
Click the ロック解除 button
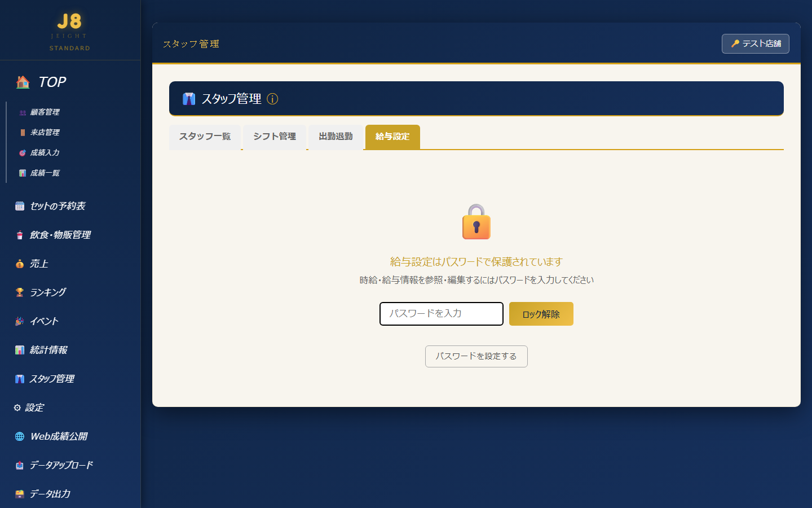coord(541,314)
